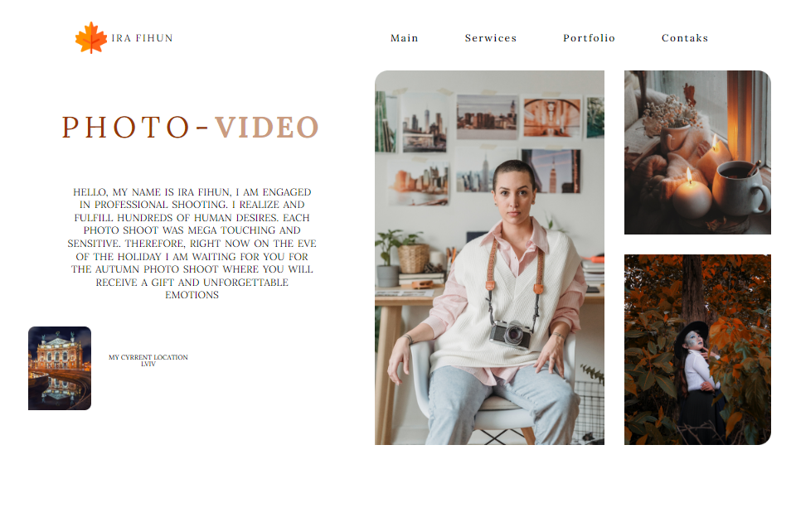Screen dimensions: 796x532
Task: Open the Portfolio section
Action: click(589, 38)
